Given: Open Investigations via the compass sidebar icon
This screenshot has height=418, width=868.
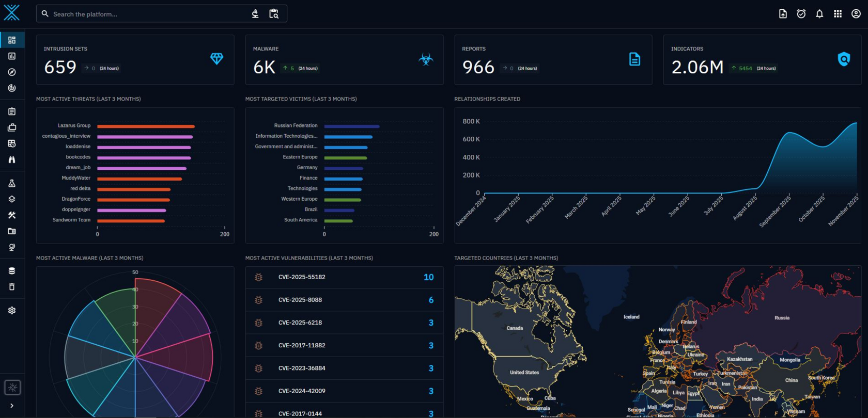Looking at the screenshot, I should click(12, 72).
